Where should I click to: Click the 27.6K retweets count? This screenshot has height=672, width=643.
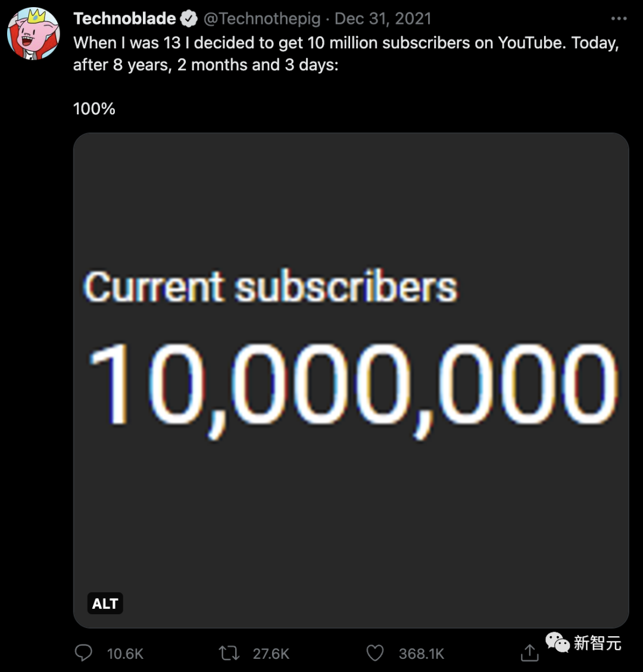(271, 654)
